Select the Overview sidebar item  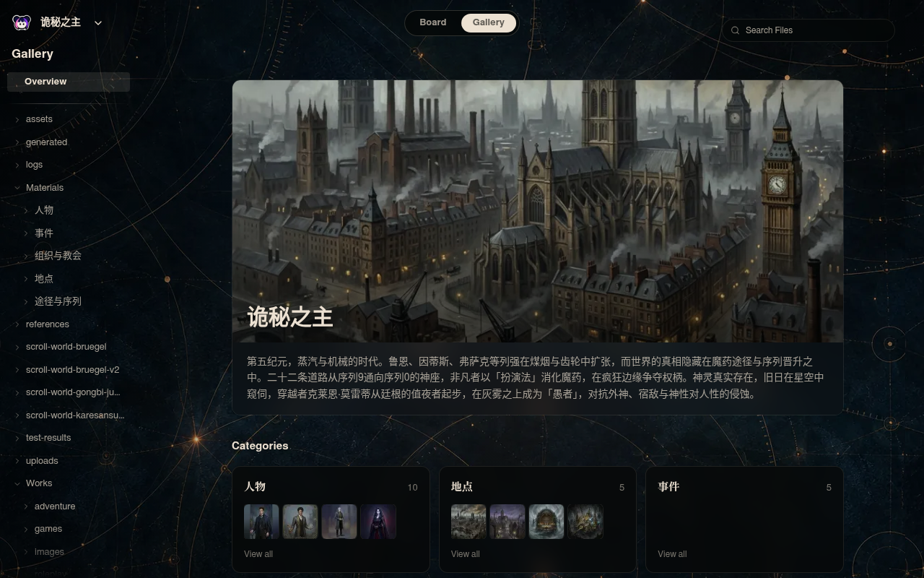69,82
